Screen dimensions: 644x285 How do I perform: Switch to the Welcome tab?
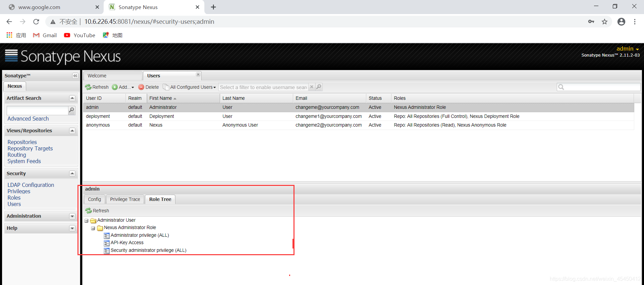[x=113, y=76]
